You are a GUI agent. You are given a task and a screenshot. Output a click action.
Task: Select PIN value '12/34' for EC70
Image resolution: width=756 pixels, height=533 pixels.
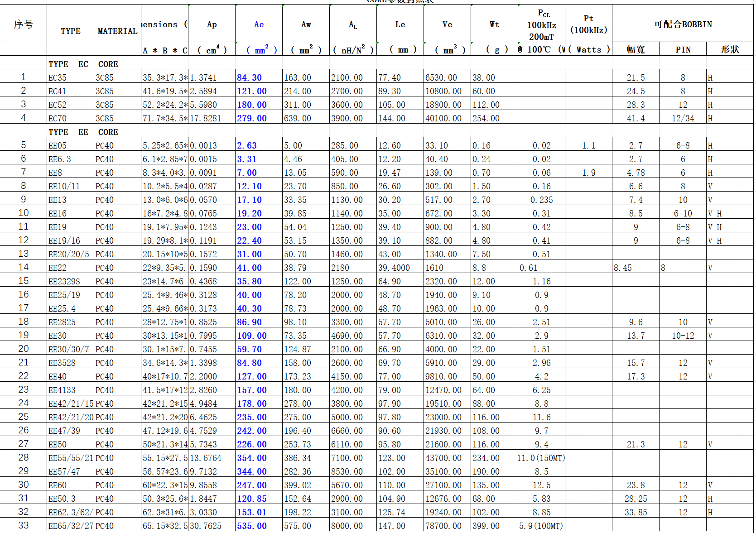click(683, 118)
